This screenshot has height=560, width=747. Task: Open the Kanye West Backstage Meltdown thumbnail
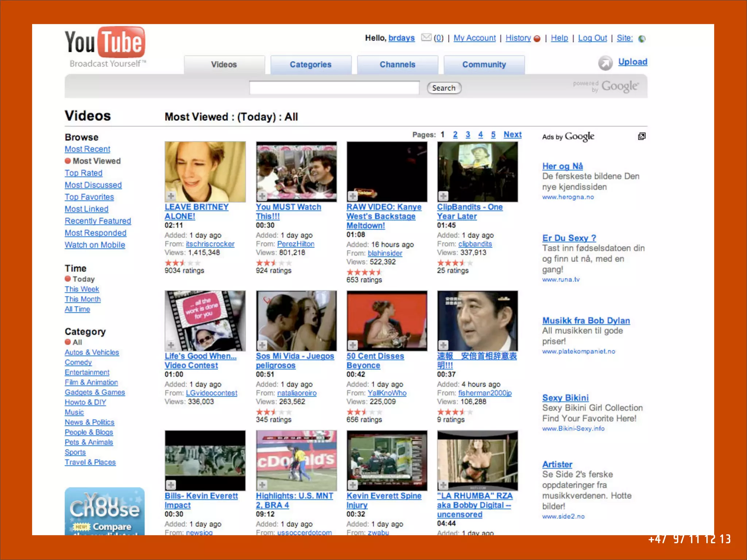387,172
